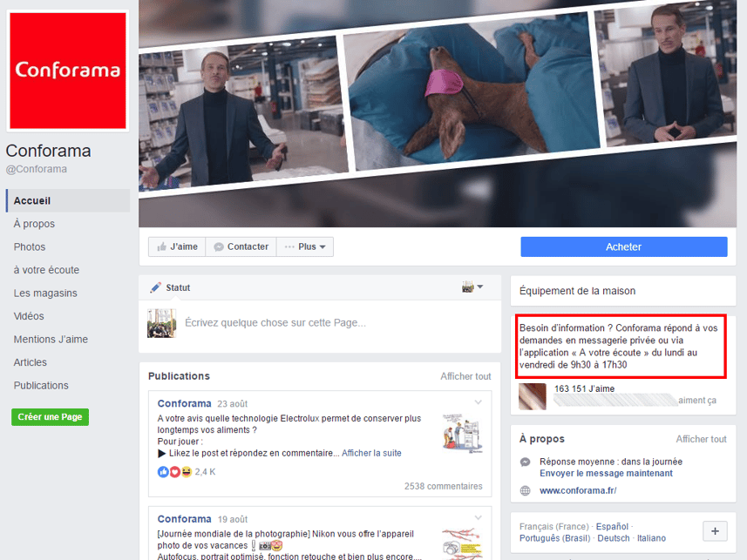Expand options chevron on 19 août post
This screenshot has height=560, width=747.
tap(479, 517)
